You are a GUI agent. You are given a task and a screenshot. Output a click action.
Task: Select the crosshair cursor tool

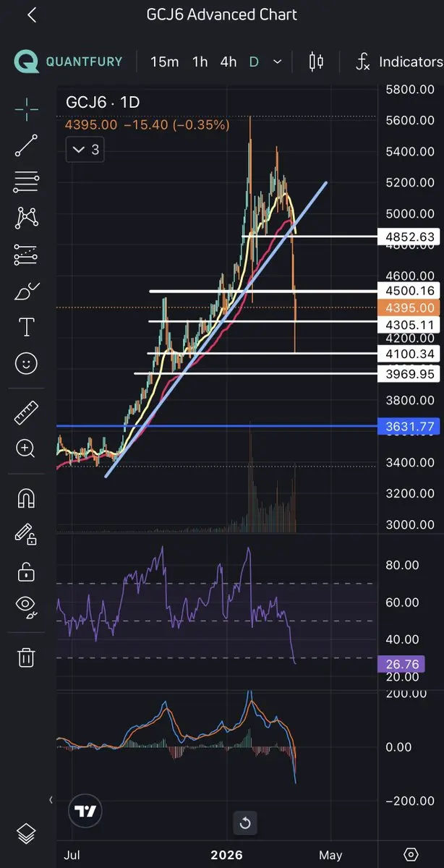(x=26, y=109)
